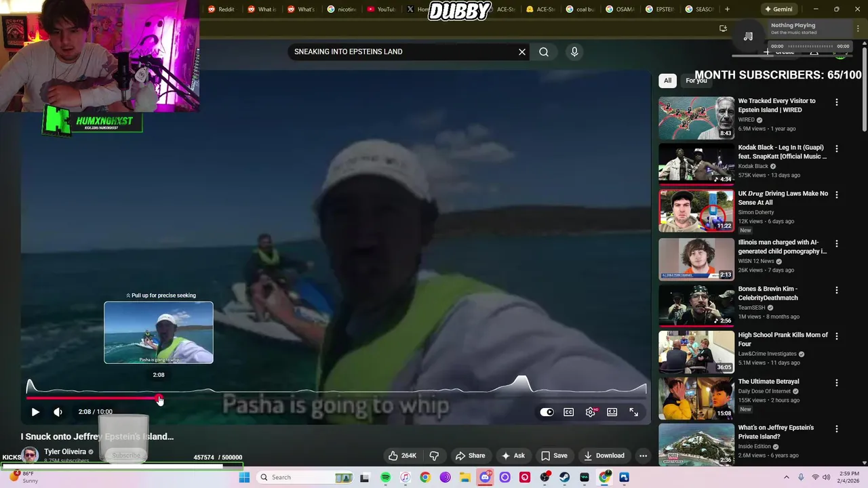Clear the YouTube search box text
868x488 pixels.
click(522, 52)
